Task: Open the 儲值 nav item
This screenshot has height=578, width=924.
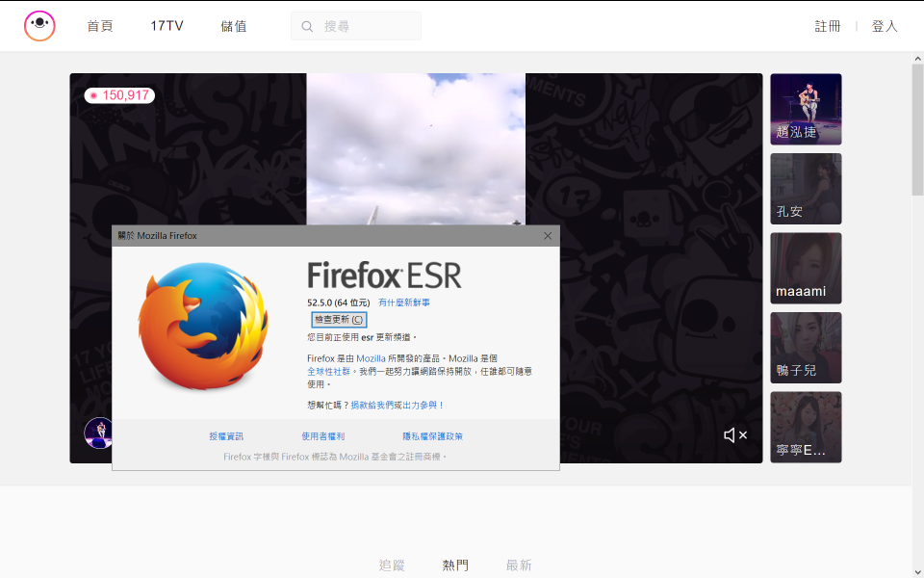Action: coord(233,26)
